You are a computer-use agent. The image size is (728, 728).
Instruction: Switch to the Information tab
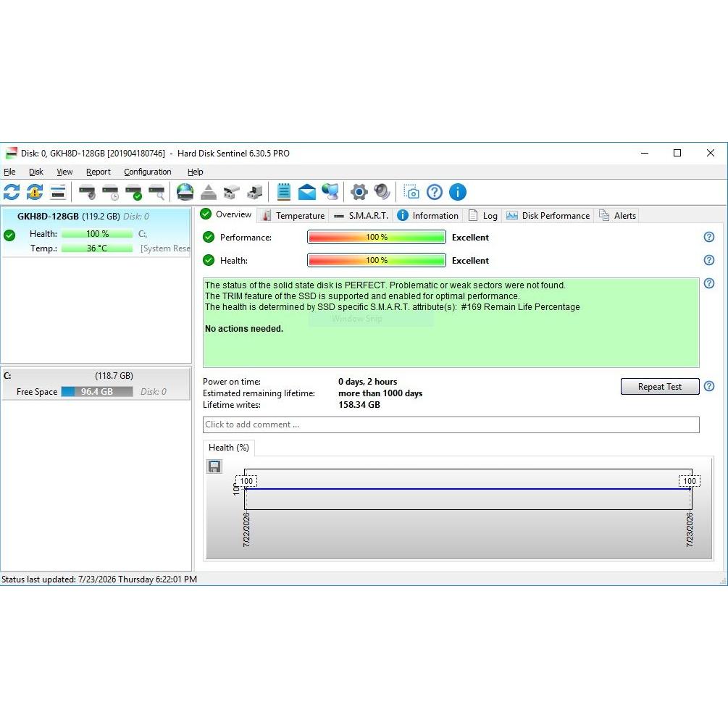pyautogui.click(x=428, y=215)
